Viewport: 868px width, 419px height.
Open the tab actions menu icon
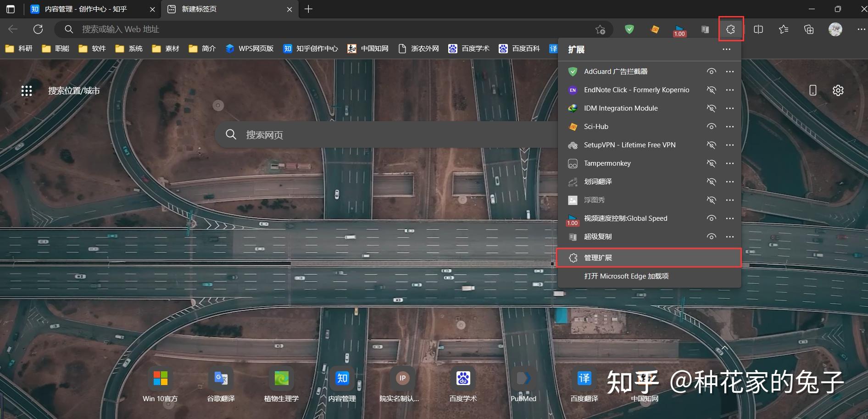tap(11, 9)
